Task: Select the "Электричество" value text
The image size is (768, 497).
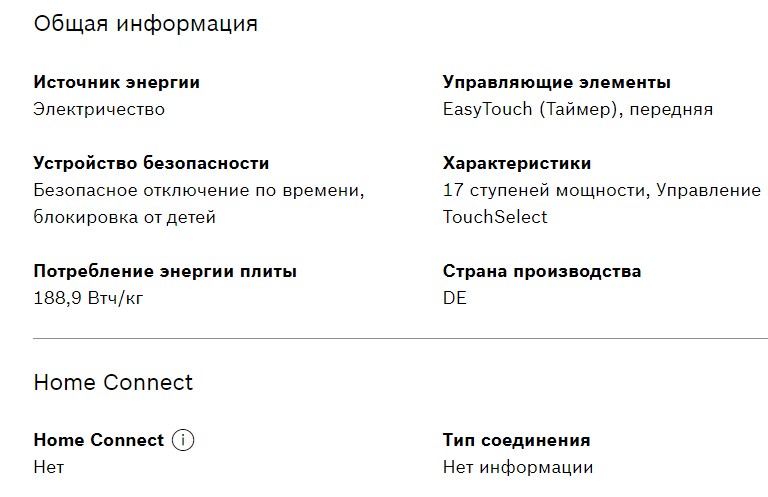Action: (x=99, y=109)
